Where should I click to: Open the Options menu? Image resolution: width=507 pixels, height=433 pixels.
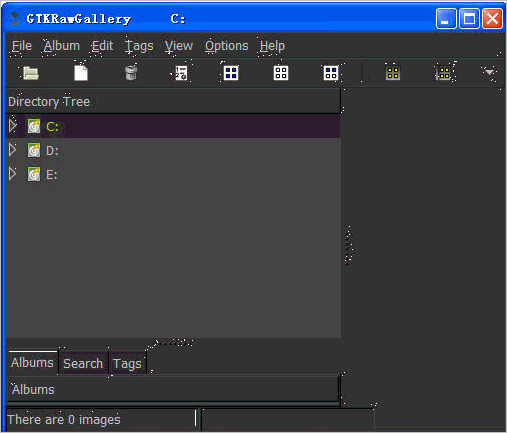click(x=227, y=46)
